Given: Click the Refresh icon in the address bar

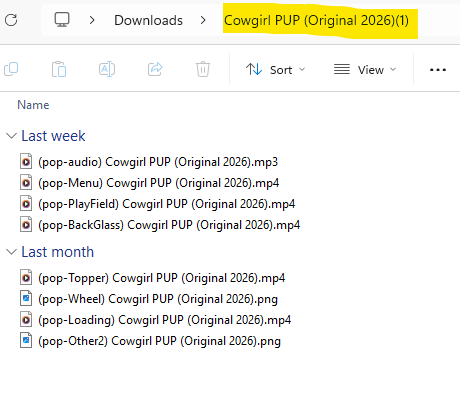Looking at the screenshot, I should point(11,20).
